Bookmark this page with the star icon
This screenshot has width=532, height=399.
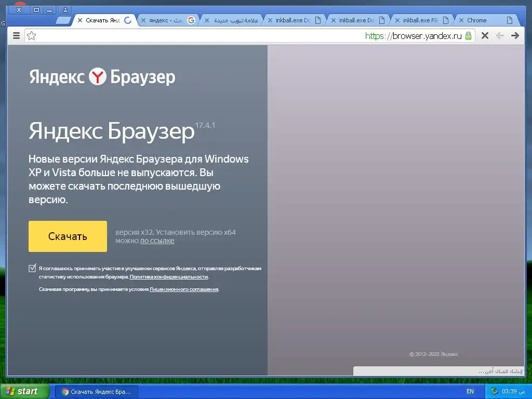[x=32, y=36]
